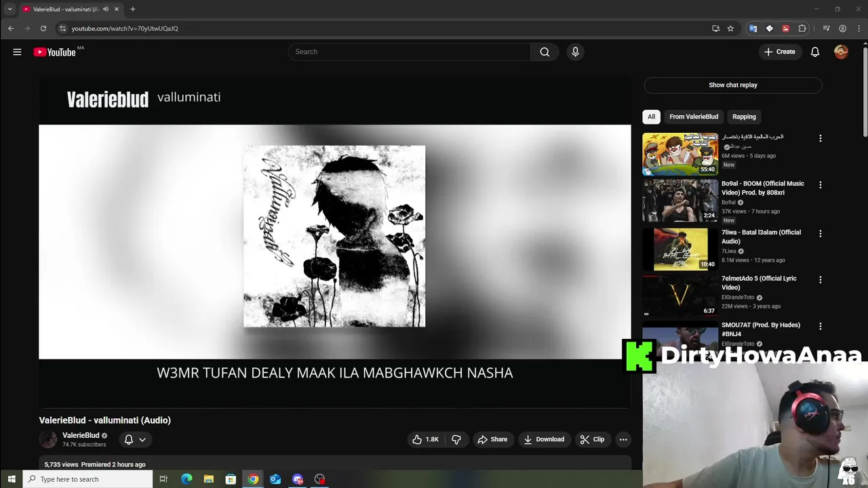The width and height of the screenshot is (868, 488).
Task: Dislike the video with thumbs down
Action: (456, 439)
